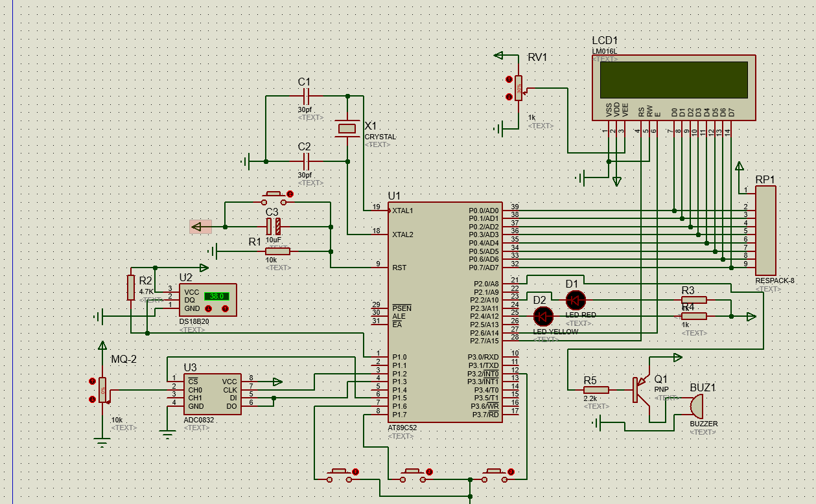Toggle latch dot on the middle bottom pushbutton
This screenshot has width=816, height=504.
pos(428,472)
